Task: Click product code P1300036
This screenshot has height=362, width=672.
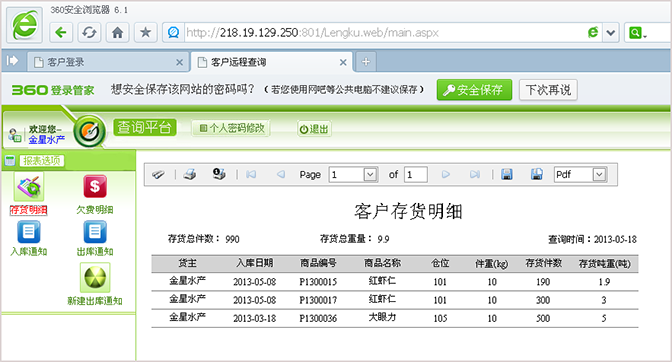Action: point(318,318)
